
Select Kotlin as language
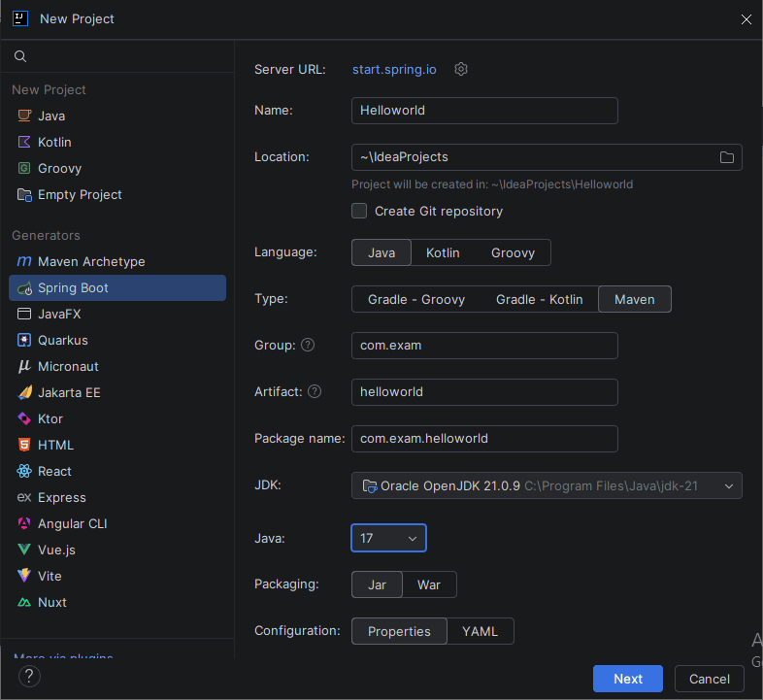443,252
